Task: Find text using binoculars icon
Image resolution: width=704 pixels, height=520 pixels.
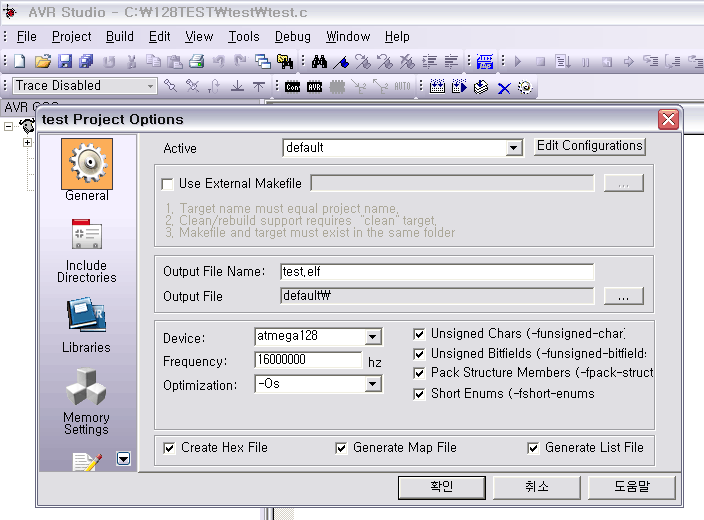Action: [319, 61]
